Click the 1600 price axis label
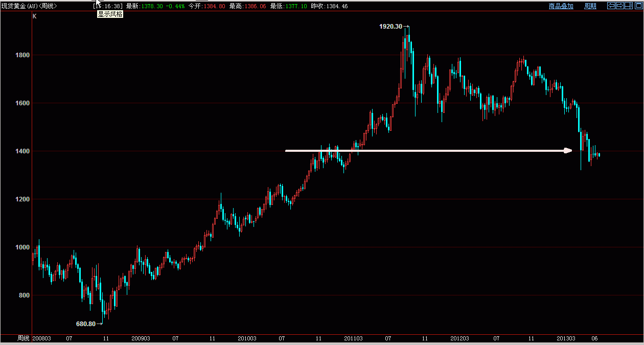The image size is (644, 345). (x=22, y=103)
